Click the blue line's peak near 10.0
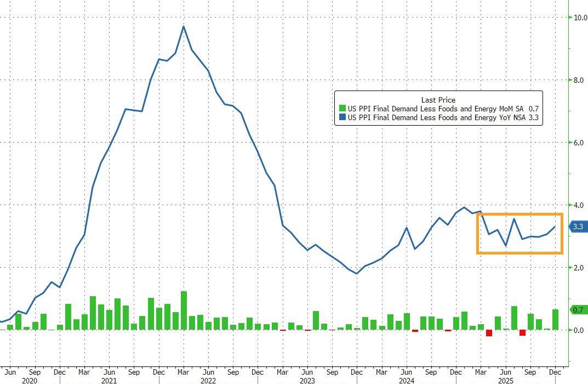The height and width of the screenshot is (384, 588). click(x=184, y=26)
